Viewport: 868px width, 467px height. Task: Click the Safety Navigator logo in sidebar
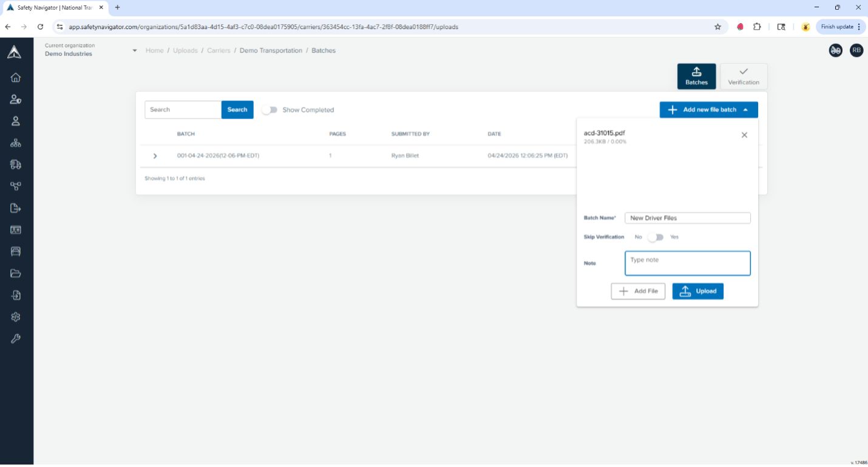15,52
